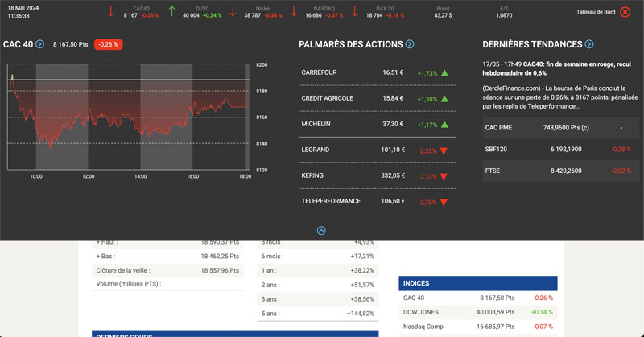Open the CREDIT AGRICOLE stock row
Image resolution: width=644 pixels, height=337 pixels.
[x=377, y=98]
